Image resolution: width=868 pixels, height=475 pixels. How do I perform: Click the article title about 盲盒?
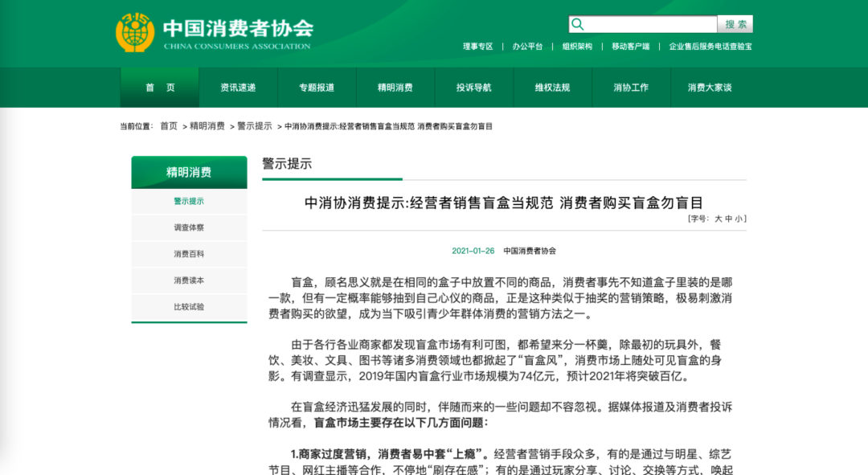(x=504, y=203)
